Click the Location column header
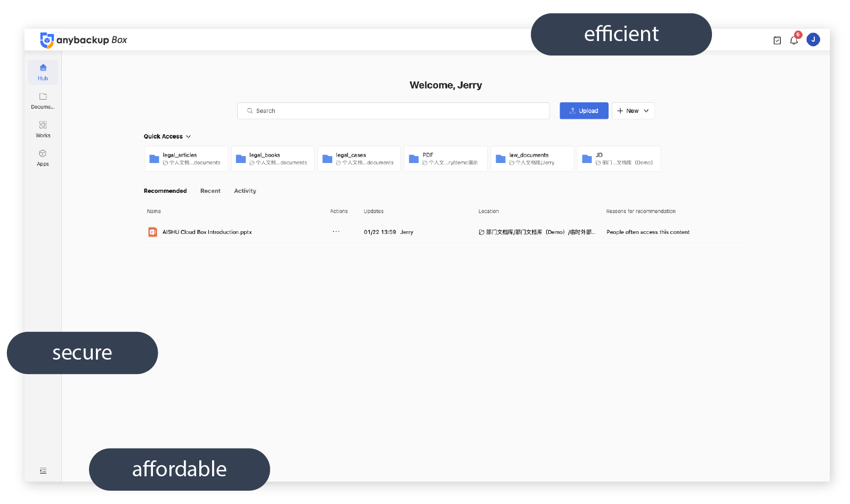Image resolution: width=850 pixels, height=504 pixels. pos(489,212)
